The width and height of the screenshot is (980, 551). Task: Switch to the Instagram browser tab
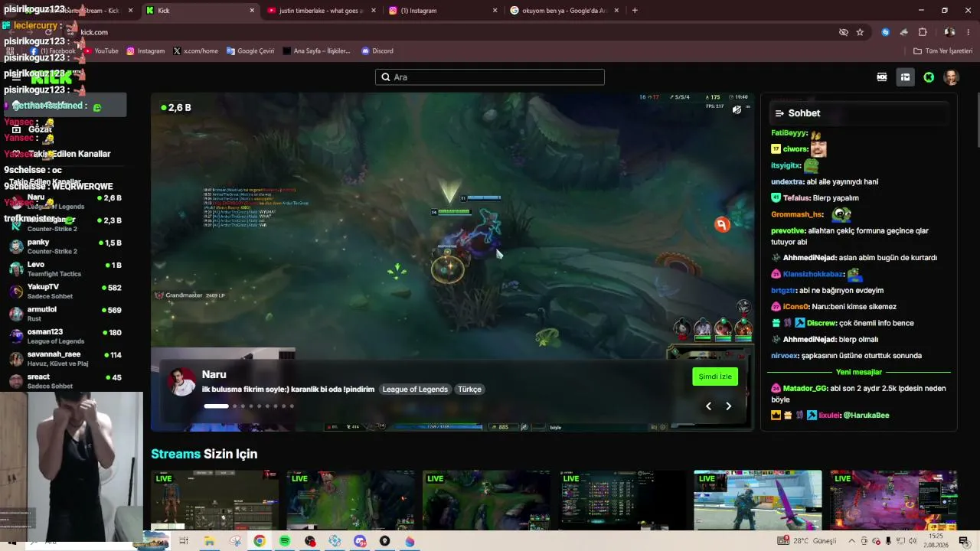click(443, 11)
